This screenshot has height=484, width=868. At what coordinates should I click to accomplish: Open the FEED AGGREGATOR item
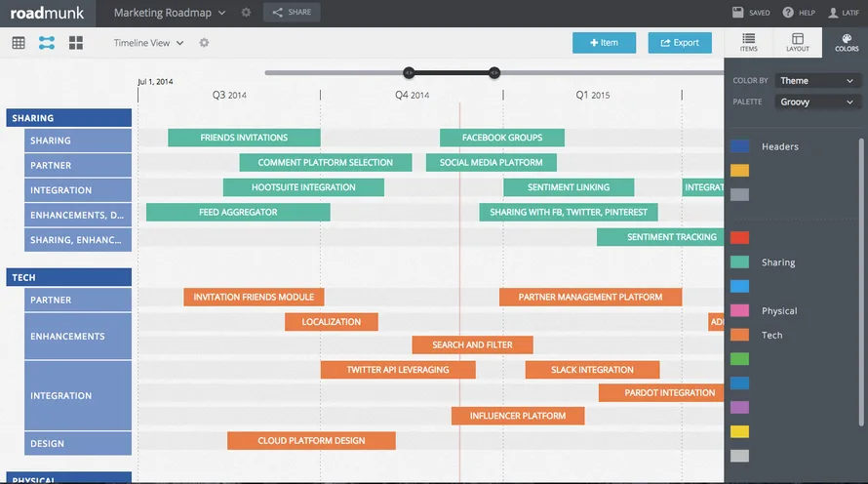pos(238,212)
